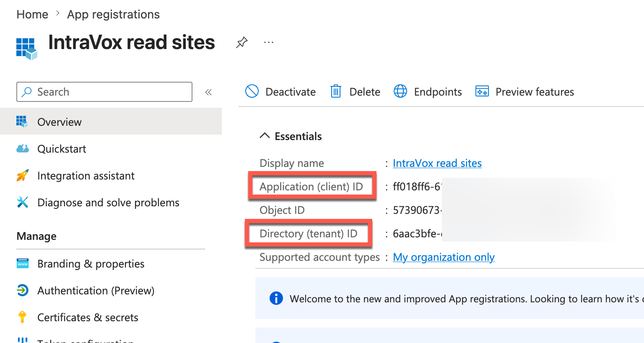Select the 57390673 object ID value
The height and width of the screenshot is (343, 644).
[418, 210]
